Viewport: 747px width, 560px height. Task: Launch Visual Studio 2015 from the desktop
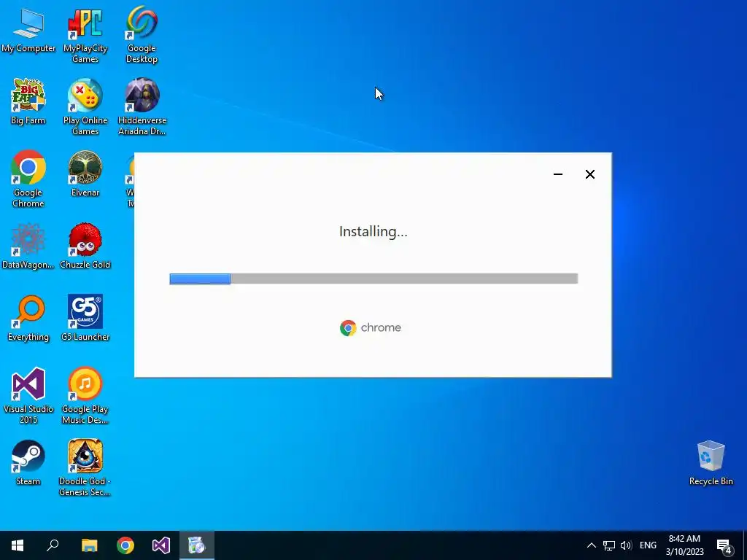click(x=28, y=396)
